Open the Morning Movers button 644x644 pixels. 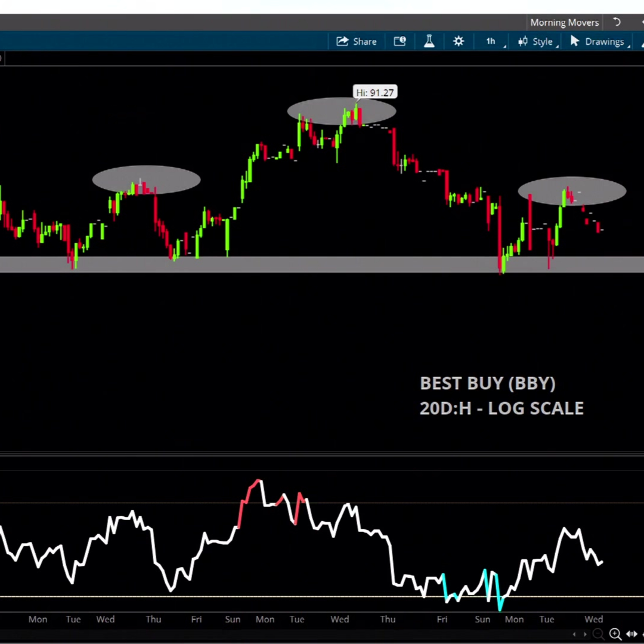tap(564, 23)
